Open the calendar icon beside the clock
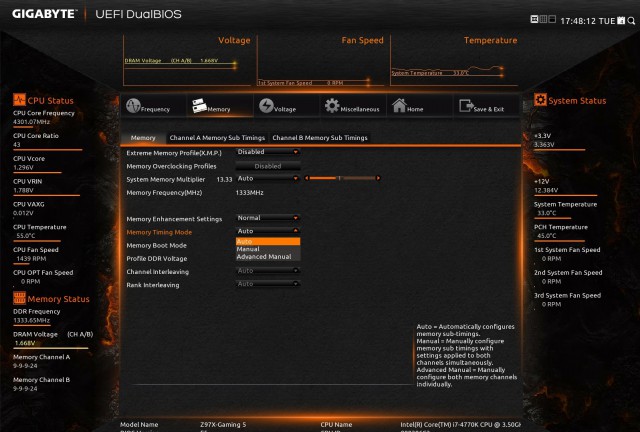 [x=621, y=20]
